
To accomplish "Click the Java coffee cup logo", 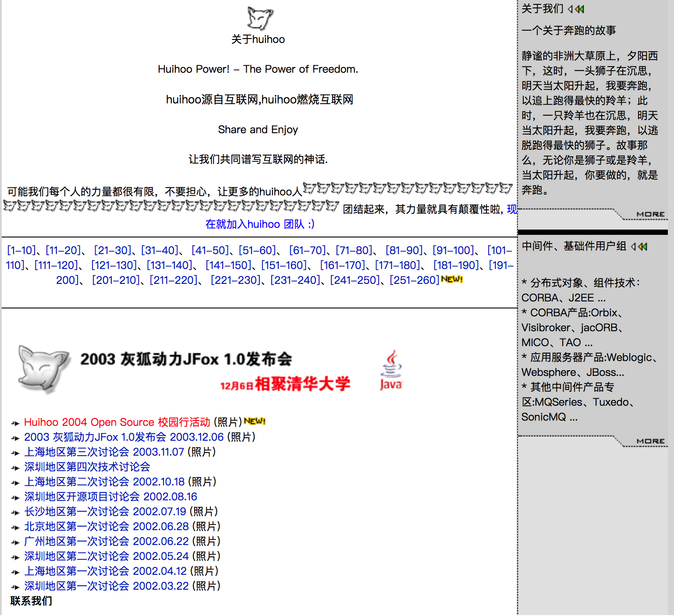I will coord(391,370).
